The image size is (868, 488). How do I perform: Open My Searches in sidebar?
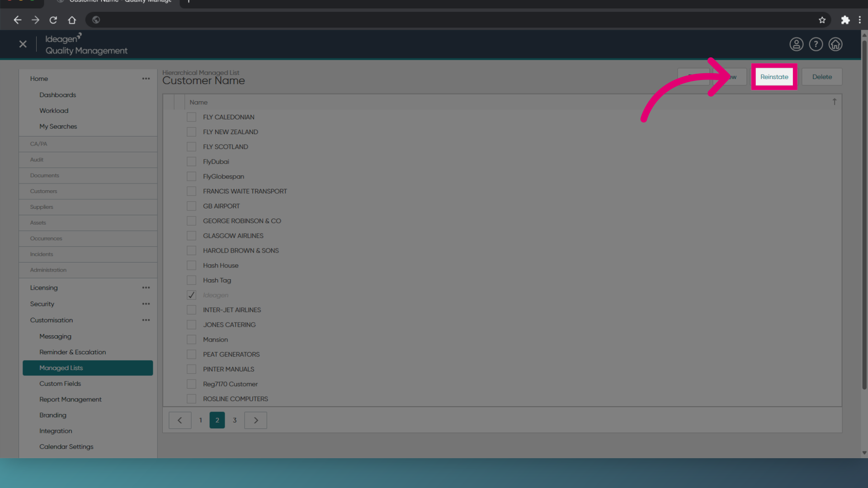pyautogui.click(x=58, y=127)
